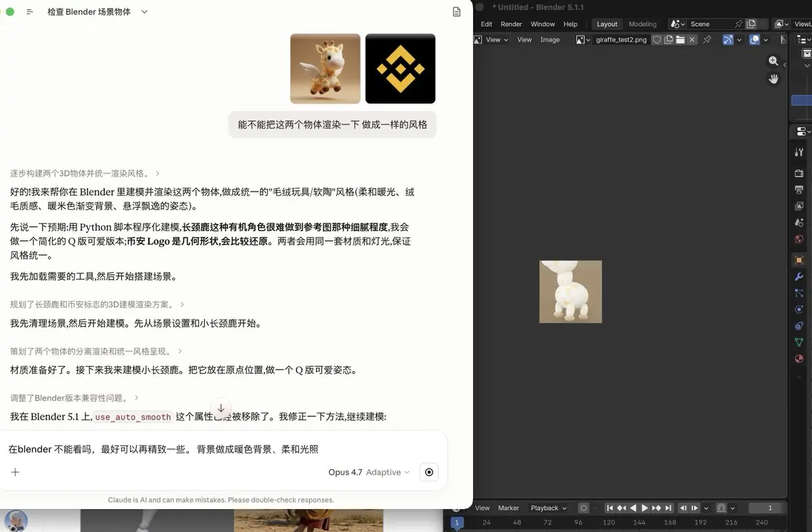Open the Edit menu in Blender
The width and height of the screenshot is (812, 532).
(487, 24)
